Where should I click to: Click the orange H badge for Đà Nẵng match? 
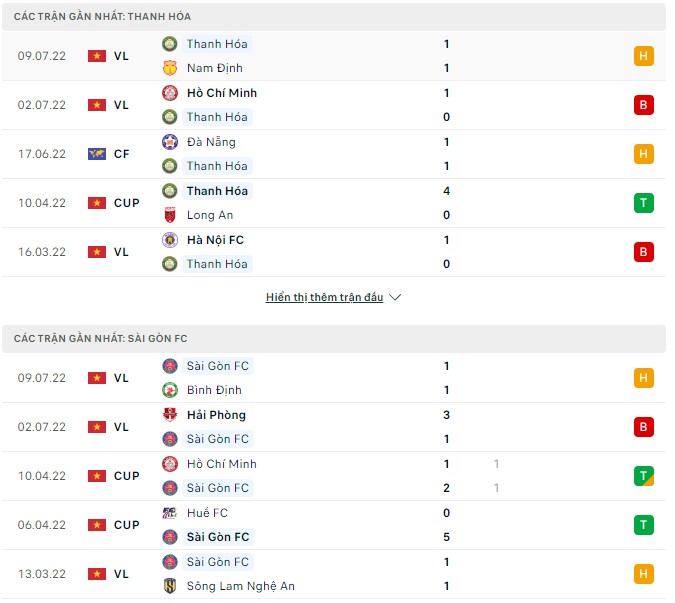click(x=644, y=154)
